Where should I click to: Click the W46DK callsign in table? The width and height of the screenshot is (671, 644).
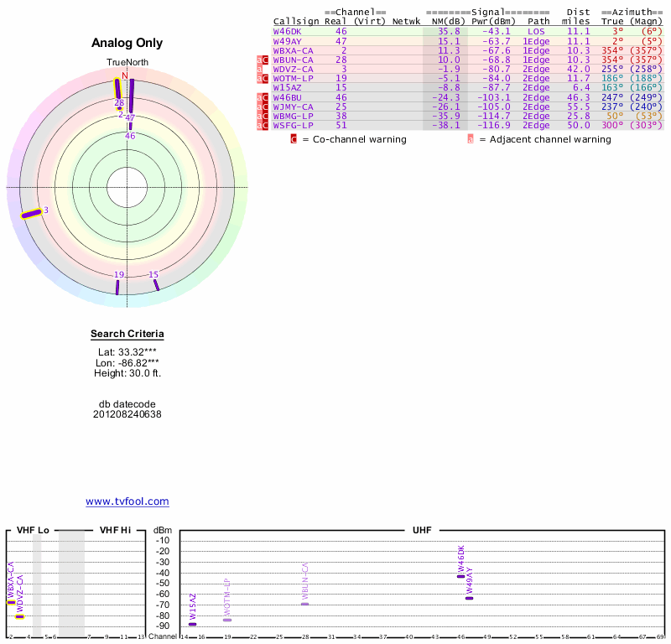pos(287,32)
